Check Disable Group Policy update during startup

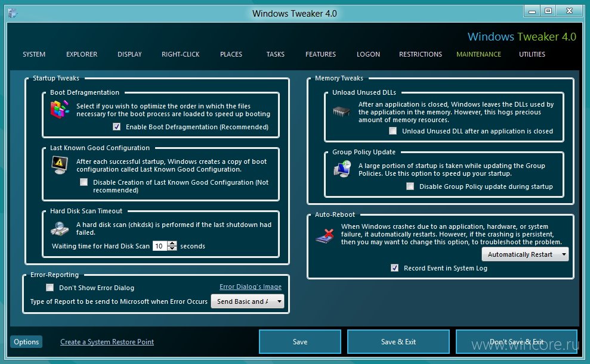pyautogui.click(x=410, y=186)
